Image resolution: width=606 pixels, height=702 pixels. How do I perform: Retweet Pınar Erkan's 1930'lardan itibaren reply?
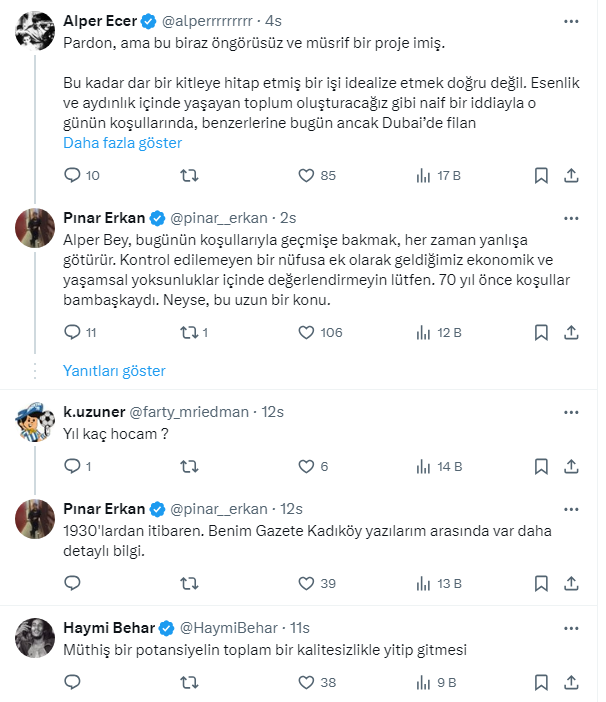[187, 584]
